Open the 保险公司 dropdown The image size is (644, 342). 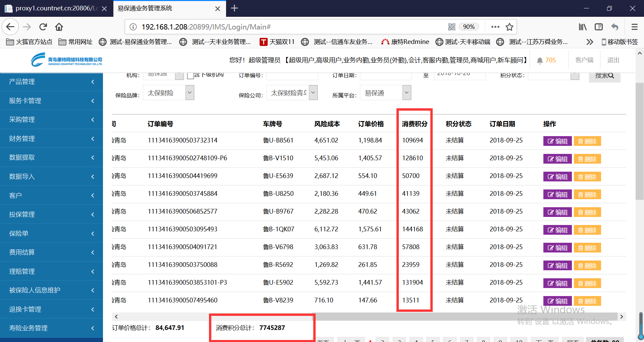pyautogui.click(x=313, y=93)
